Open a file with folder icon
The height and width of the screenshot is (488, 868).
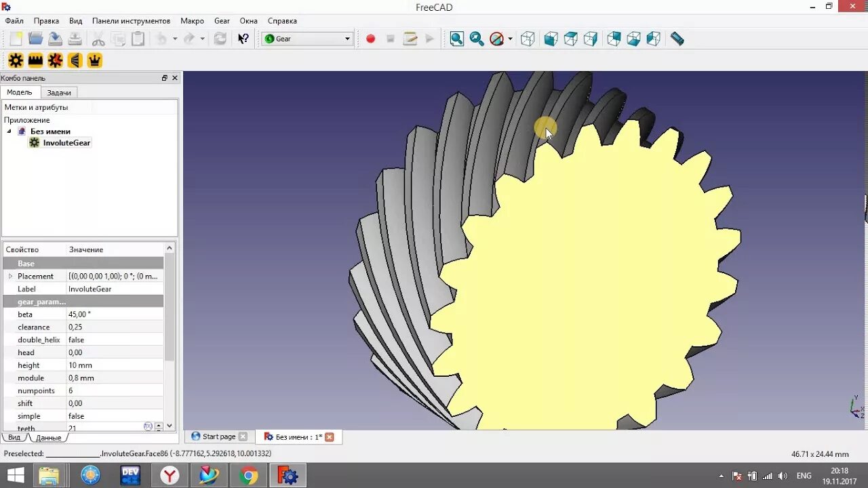point(35,39)
